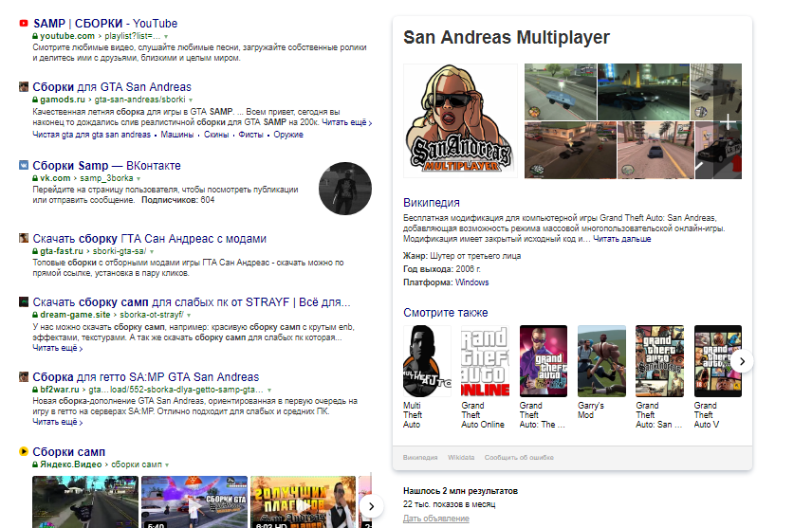Viewport: 812px width, 528px height.
Task: Open police car screenshot in knowledge panel
Action: pyautogui.click(x=718, y=150)
